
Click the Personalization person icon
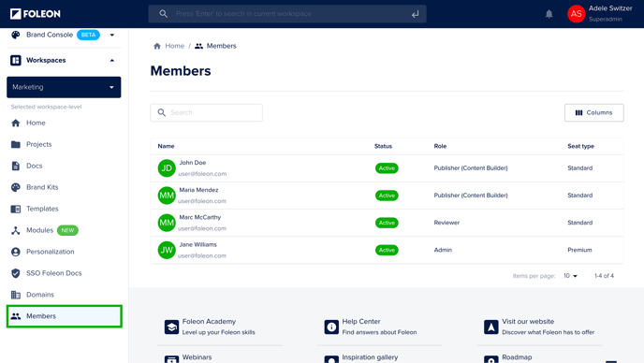pos(16,252)
